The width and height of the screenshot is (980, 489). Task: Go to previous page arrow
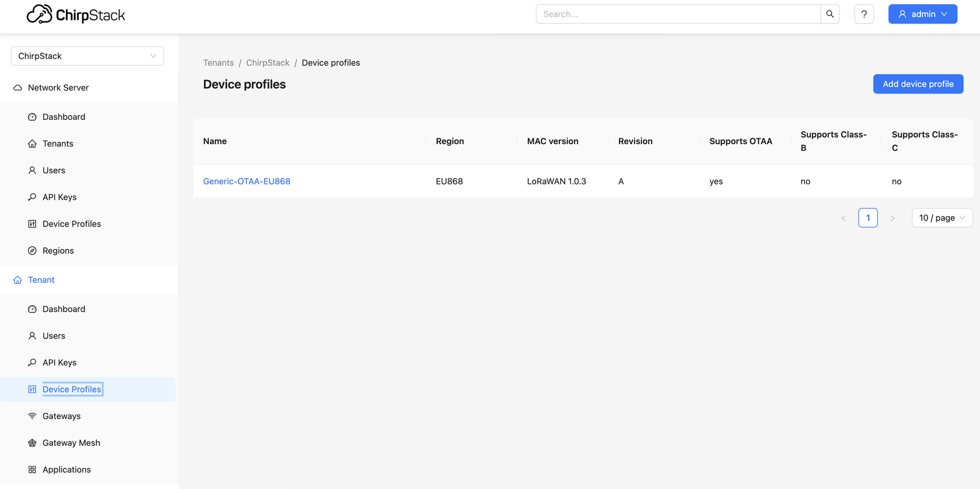point(843,218)
